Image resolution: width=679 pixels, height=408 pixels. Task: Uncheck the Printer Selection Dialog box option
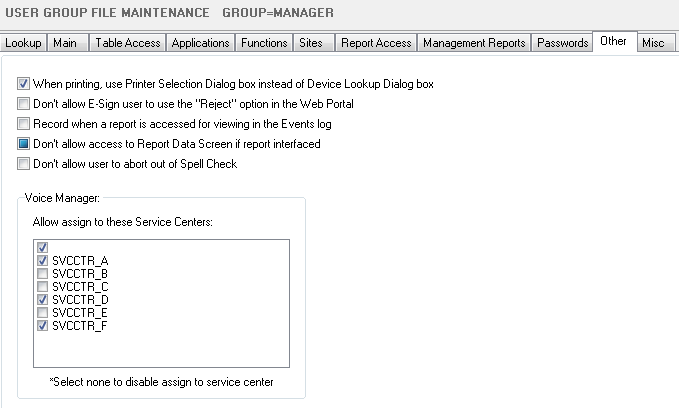click(x=24, y=84)
